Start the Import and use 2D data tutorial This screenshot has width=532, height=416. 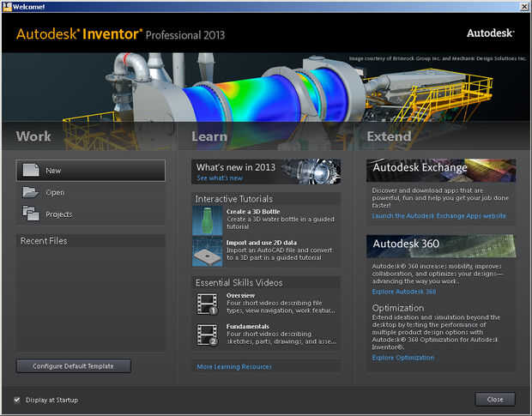(262, 243)
